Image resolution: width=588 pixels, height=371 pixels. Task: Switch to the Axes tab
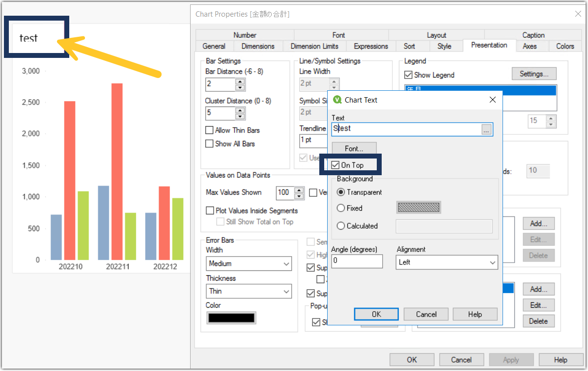[x=532, y=45]
